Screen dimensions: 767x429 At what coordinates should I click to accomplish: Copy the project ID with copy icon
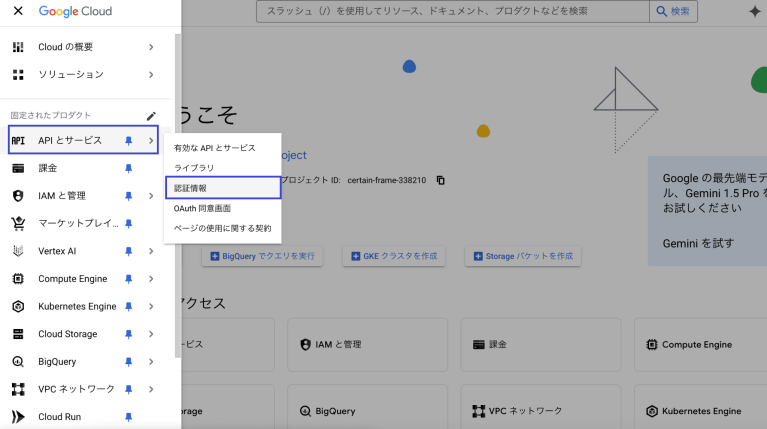click(441, 181)
